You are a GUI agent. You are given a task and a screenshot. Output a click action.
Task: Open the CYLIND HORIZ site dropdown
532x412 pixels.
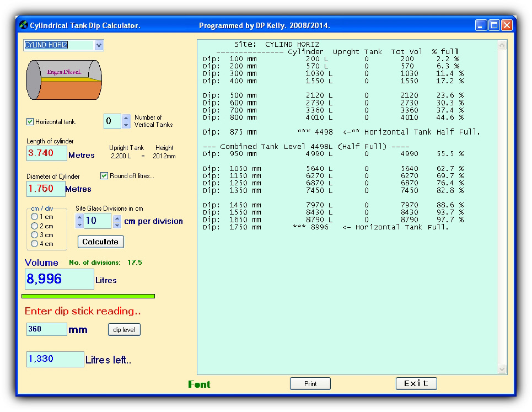click(99, 45)
